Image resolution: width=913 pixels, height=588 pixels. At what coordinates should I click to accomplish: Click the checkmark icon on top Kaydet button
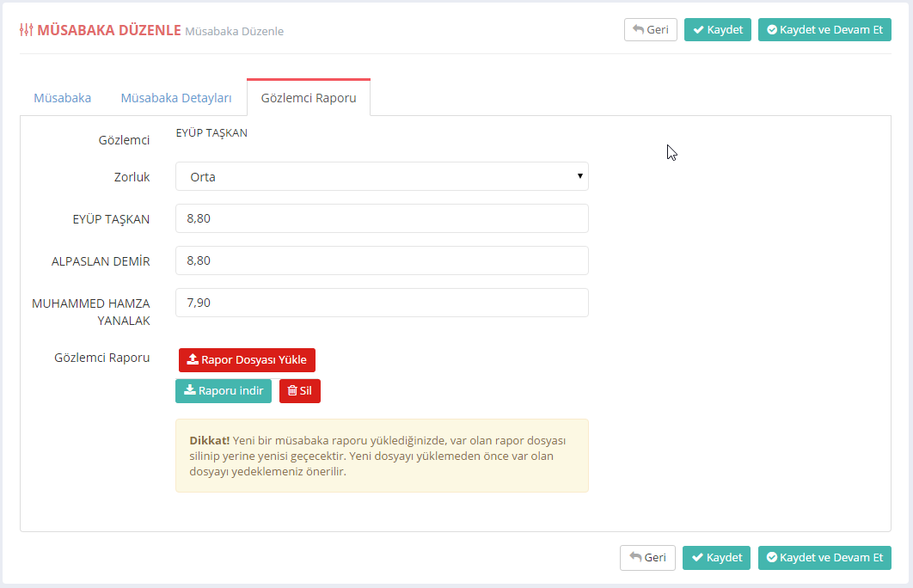click(698, 29)
